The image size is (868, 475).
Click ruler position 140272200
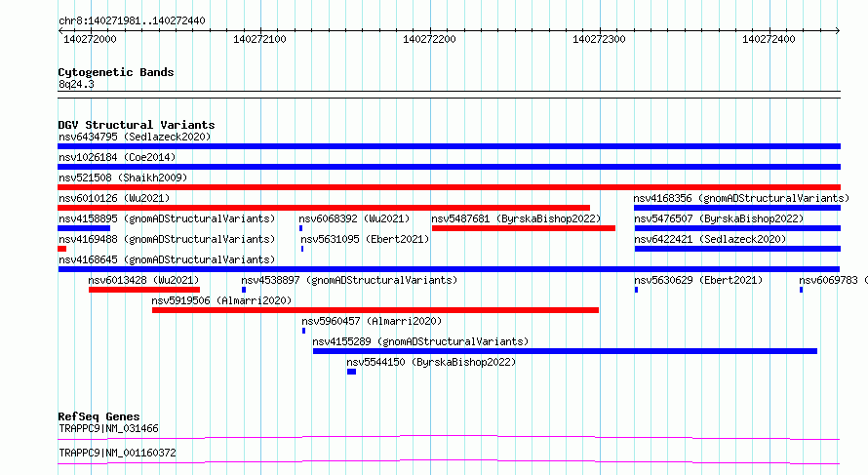pyautogui.click(x=429, y=39)
